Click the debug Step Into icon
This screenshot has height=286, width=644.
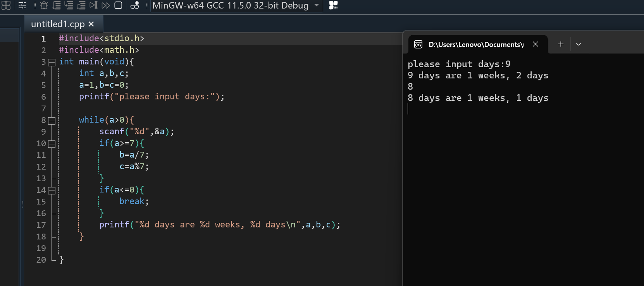point(69,5)
